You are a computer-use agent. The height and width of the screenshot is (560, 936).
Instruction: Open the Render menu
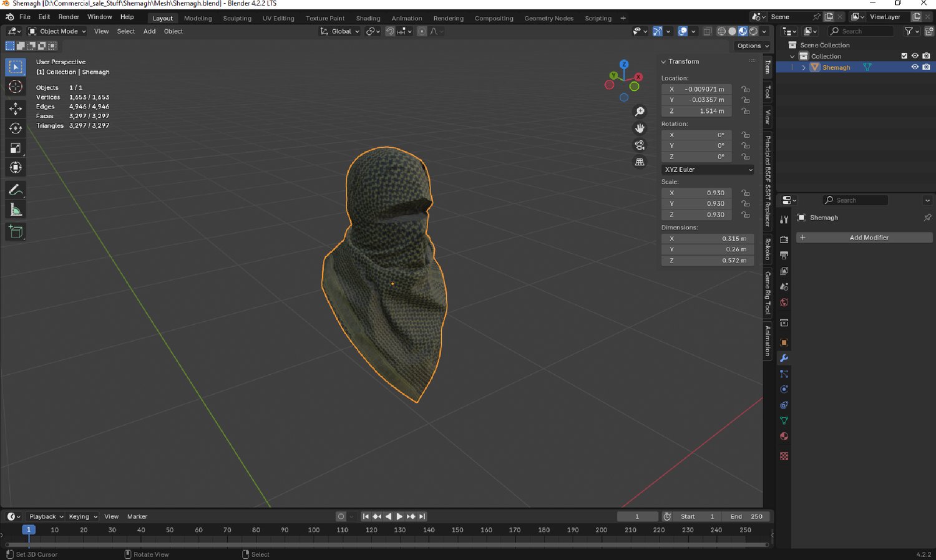[x=69, y=17]
